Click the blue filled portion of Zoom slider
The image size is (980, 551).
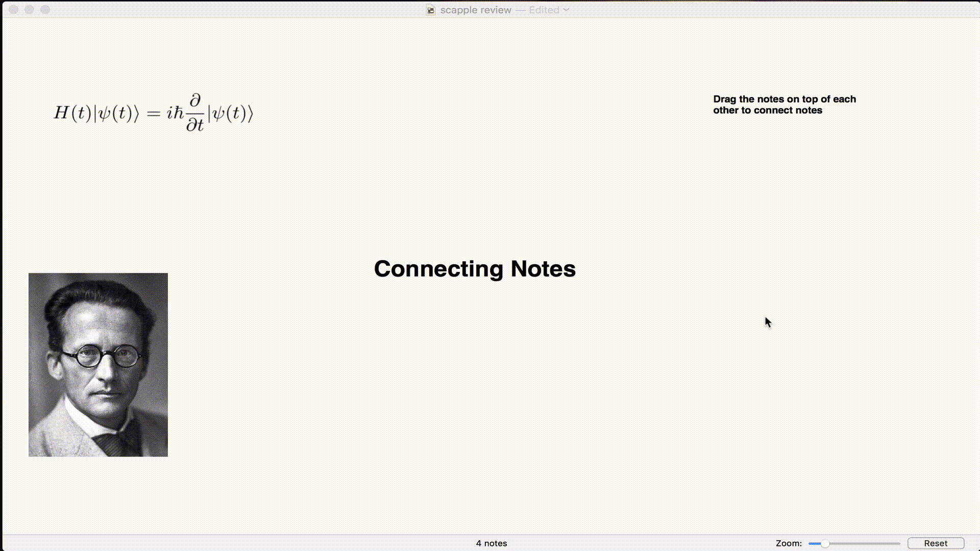pos(814,543)
